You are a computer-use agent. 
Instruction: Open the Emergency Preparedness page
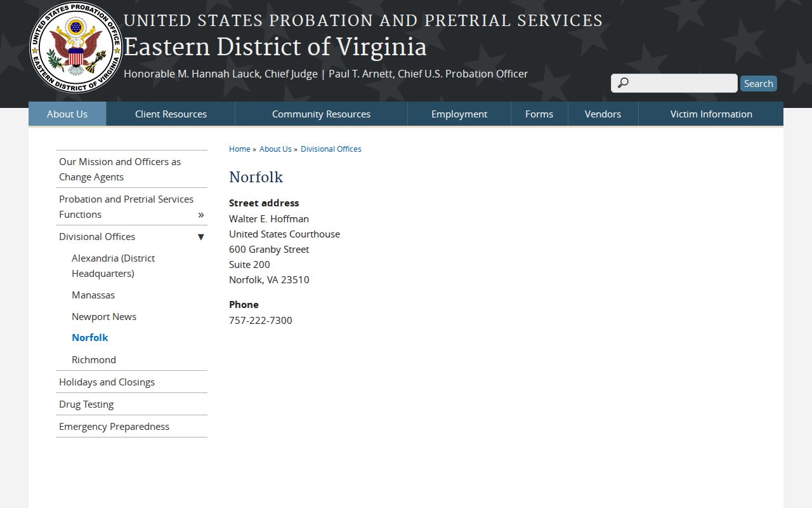click(114, 427)
